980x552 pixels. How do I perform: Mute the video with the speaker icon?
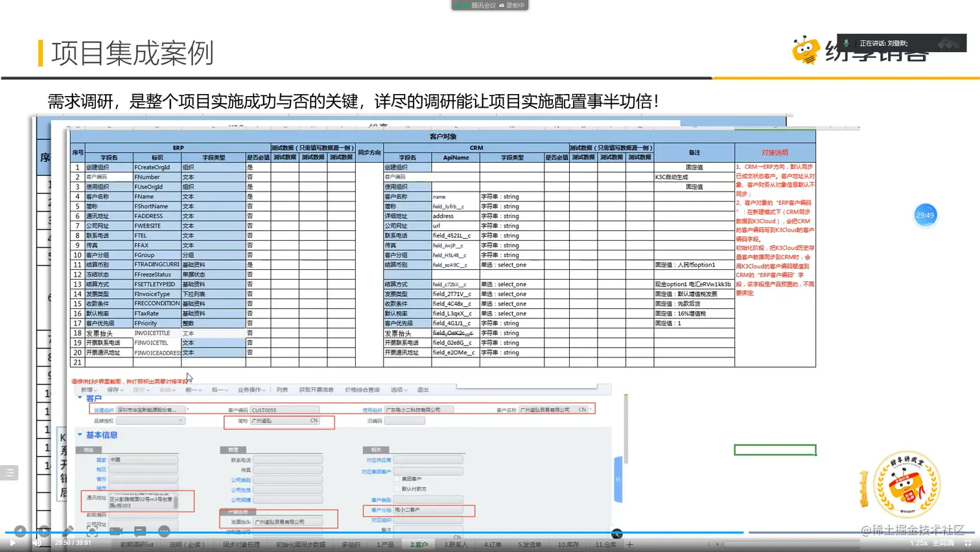tap(38, 543)
